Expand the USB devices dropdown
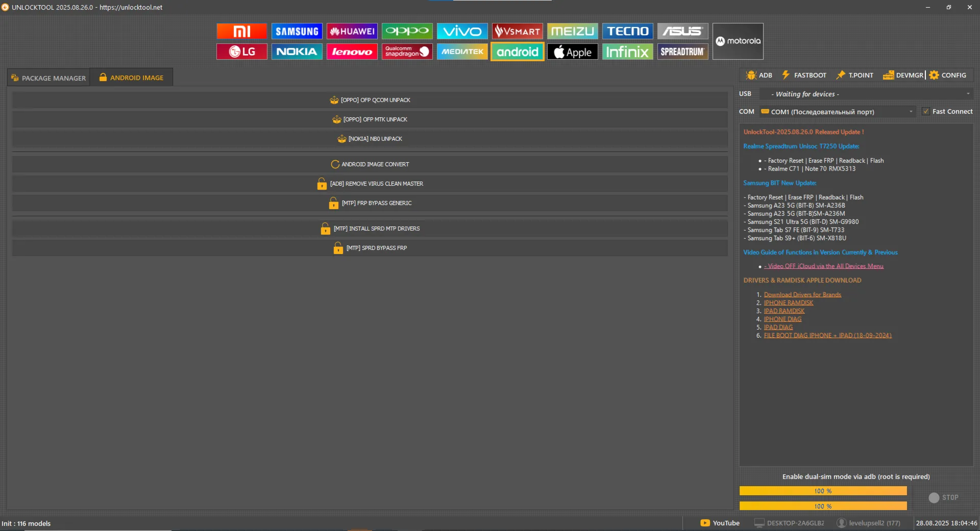 (866, 94)
